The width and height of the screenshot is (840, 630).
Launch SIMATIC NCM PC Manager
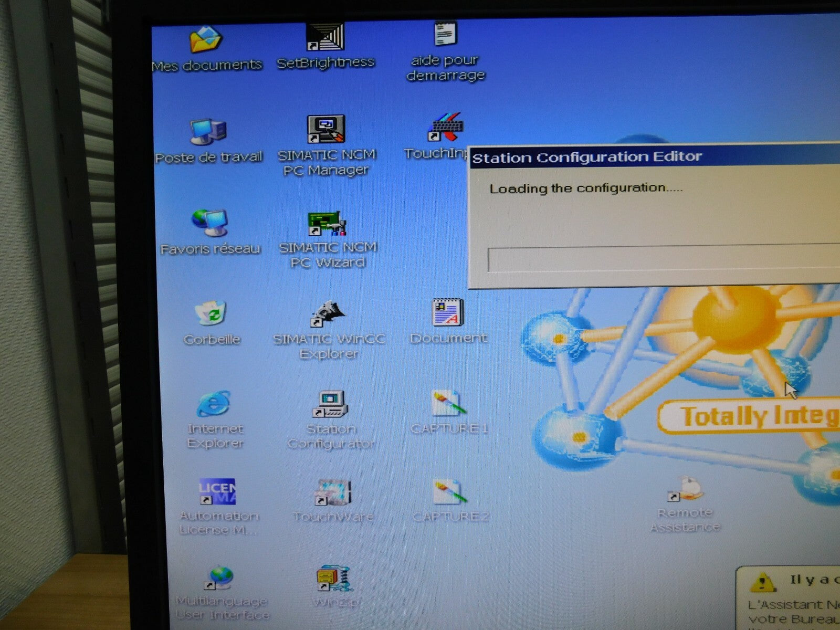326,129
